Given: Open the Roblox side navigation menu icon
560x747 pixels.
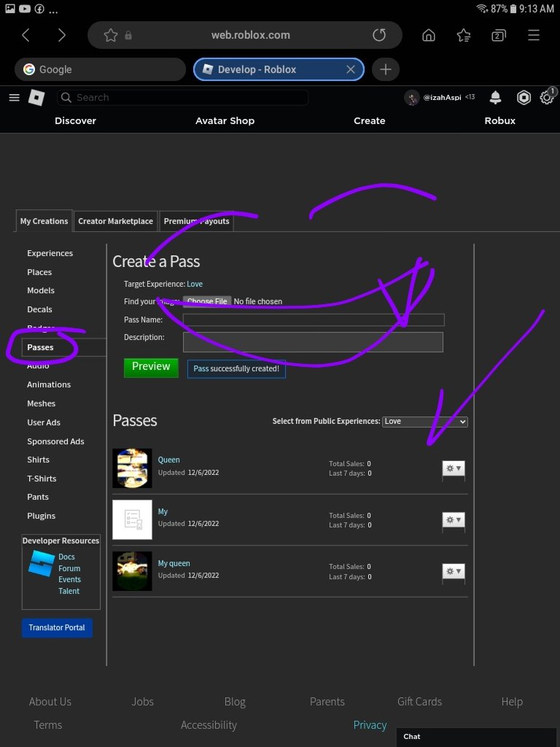Looking at the screenshot, I should [x=15, y=98].
